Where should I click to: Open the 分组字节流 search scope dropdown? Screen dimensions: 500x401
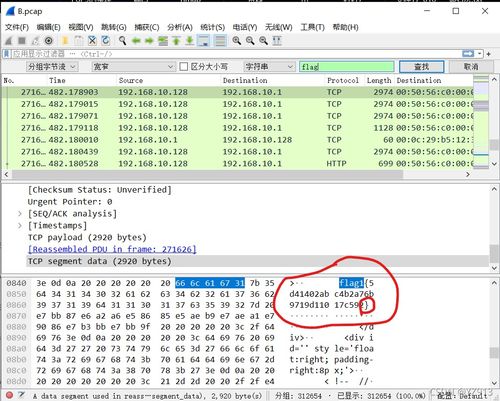(52, 67)
